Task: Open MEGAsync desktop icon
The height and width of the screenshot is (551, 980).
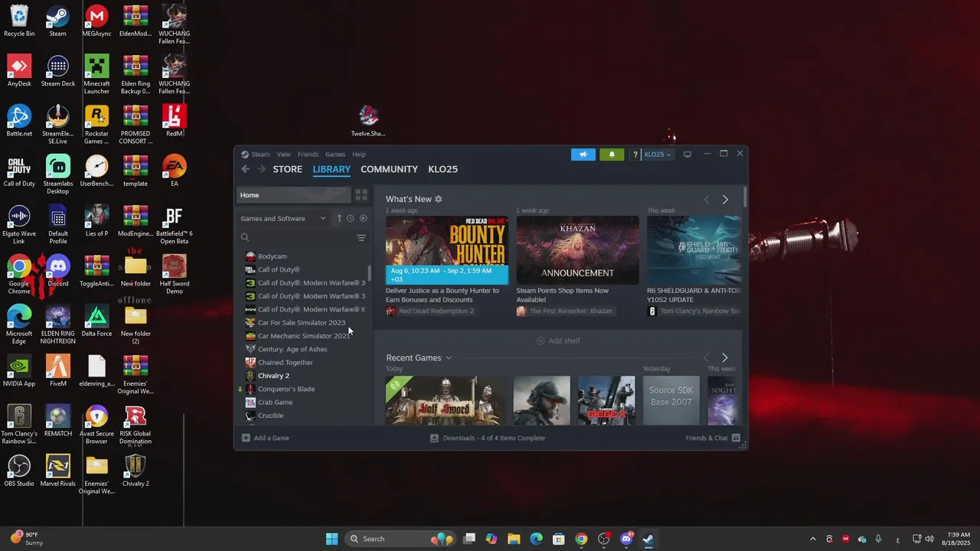Action: pos(96,21)
